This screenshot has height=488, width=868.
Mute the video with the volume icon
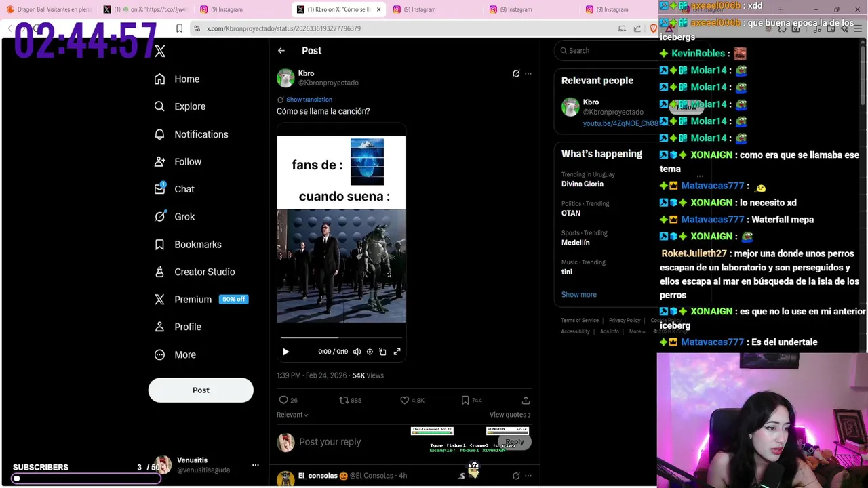[357, 352]
